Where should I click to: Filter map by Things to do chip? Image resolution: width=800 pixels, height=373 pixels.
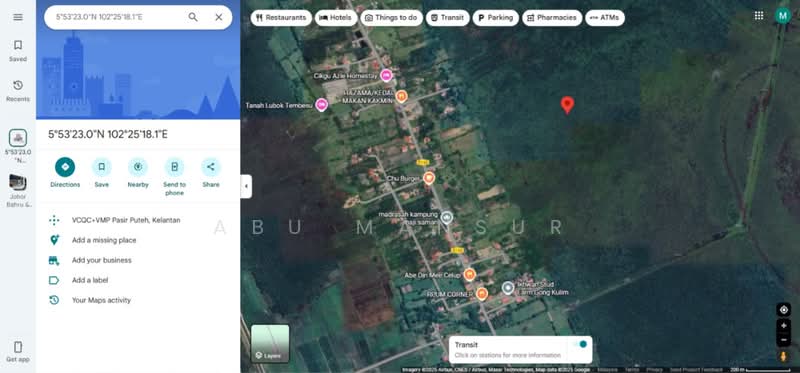click(x=391, y=17)
